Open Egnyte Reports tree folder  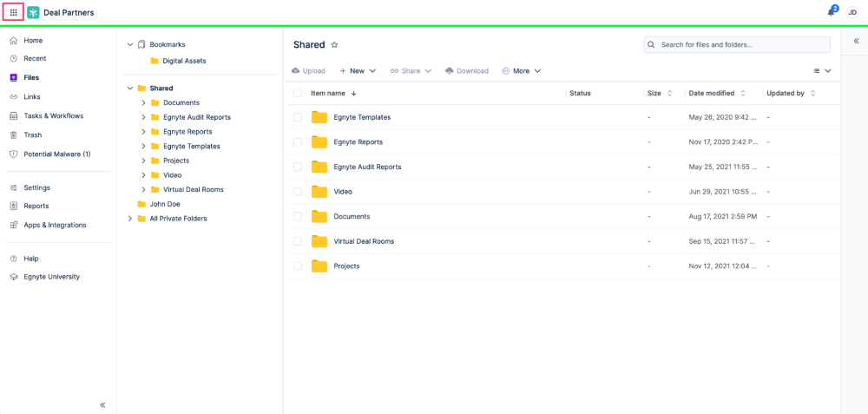187,132
